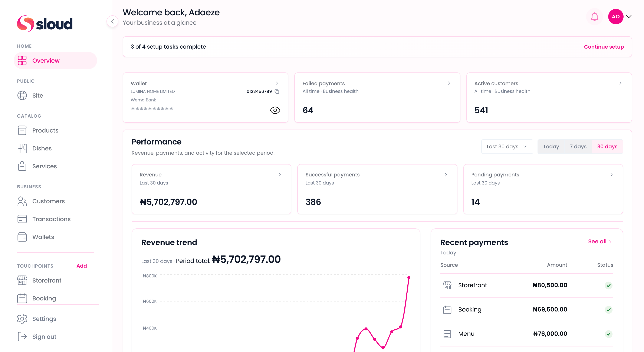The image size is (644, 352).
Task: Open Active customers details arrow
Action: (621, 83)
